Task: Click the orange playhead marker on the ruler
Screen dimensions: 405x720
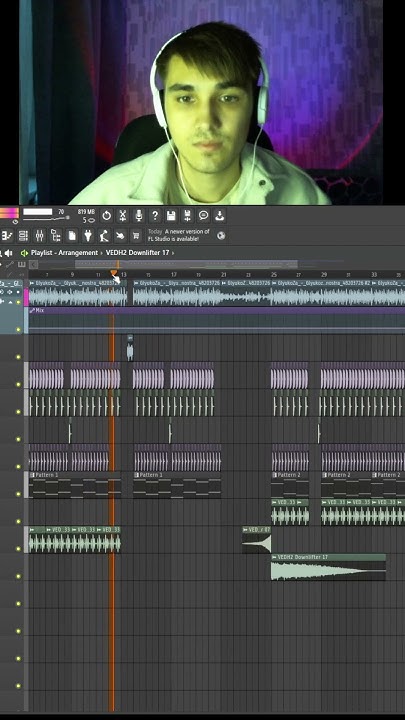Action: [x=114, y=273]
